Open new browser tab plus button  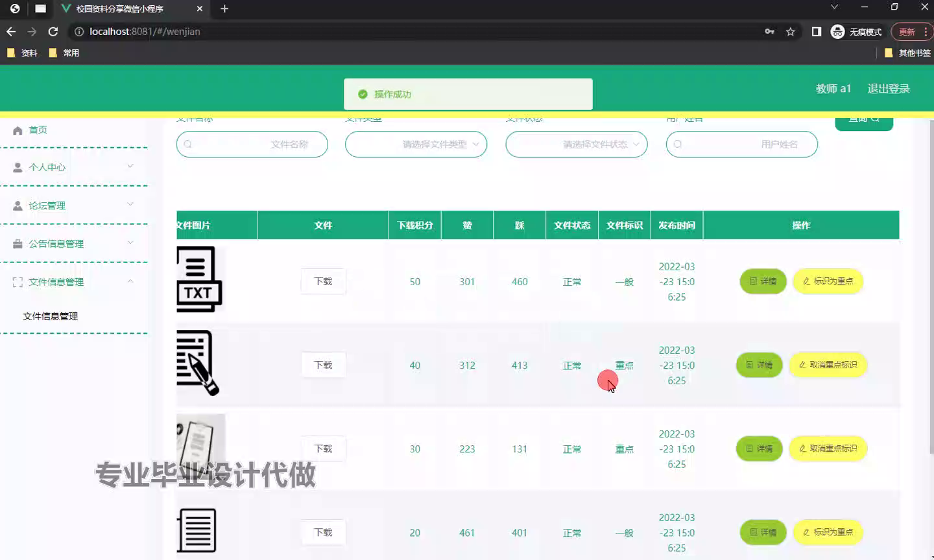pyautogui.click(x=224, y=8)
